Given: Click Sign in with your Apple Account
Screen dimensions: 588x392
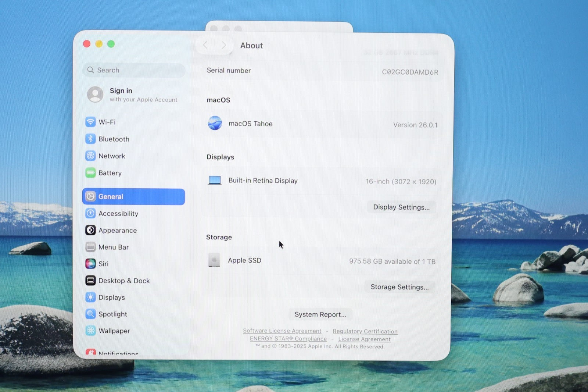Looking at the screenshot, I should click(132, 95).
